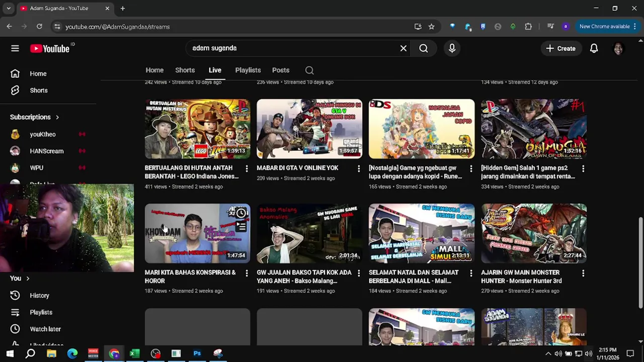Reload the page in Chrome
This screenshot has width=644, height=362.
tap(39, 27)
